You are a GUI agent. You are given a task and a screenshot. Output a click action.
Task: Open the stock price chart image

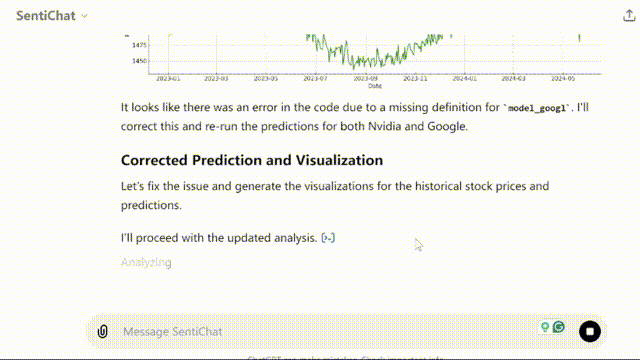[x=363, y=60]
